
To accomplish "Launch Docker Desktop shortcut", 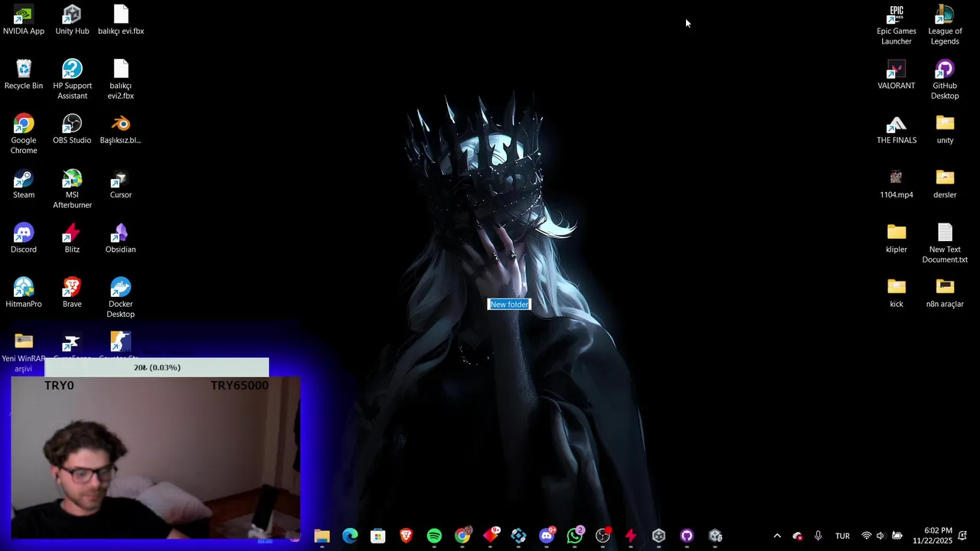I will (121, 298).
